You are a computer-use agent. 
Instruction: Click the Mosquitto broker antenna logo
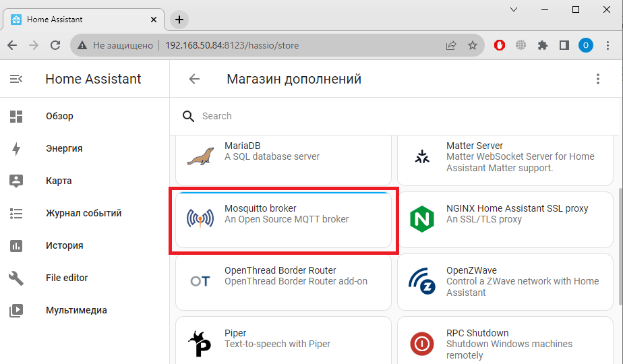coord(200,218)
